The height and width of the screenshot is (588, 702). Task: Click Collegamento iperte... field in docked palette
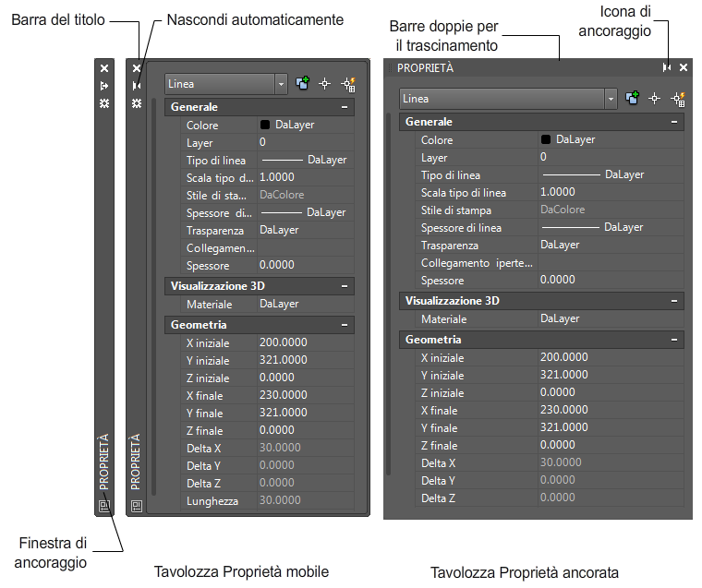tap(611, 263)
